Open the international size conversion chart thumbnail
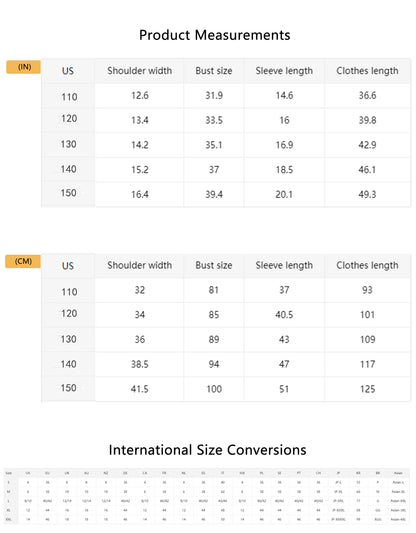 coord(206,496)
